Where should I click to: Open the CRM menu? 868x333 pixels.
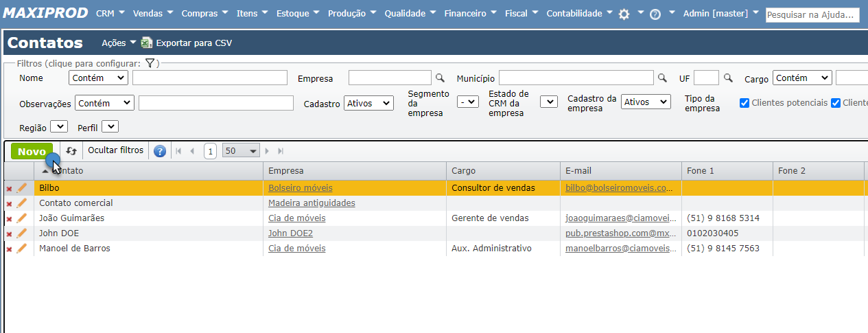[111, 13]
